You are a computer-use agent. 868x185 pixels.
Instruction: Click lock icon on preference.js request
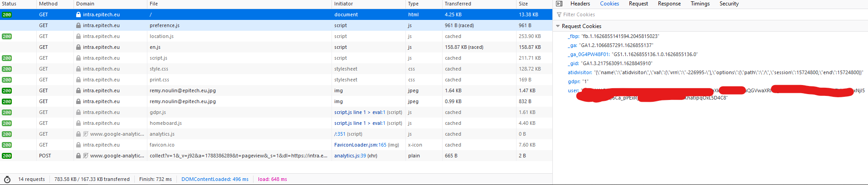point(78,25)
